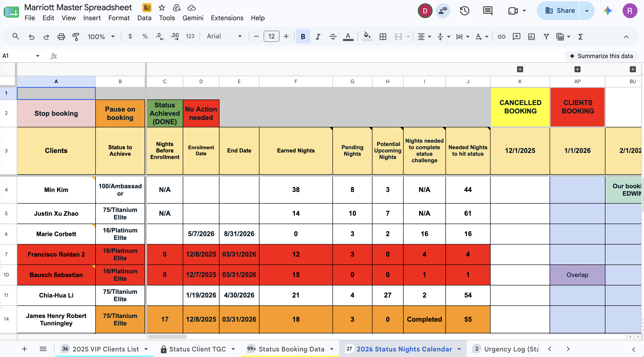Open the fill color bucket tool

click(x=367, y=36)
